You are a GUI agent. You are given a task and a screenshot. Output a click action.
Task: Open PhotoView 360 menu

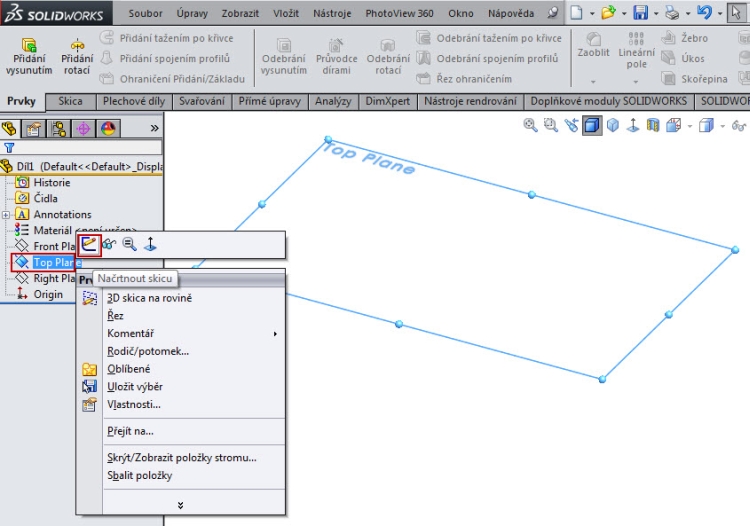pyautogui.click(x=399, y=13)
